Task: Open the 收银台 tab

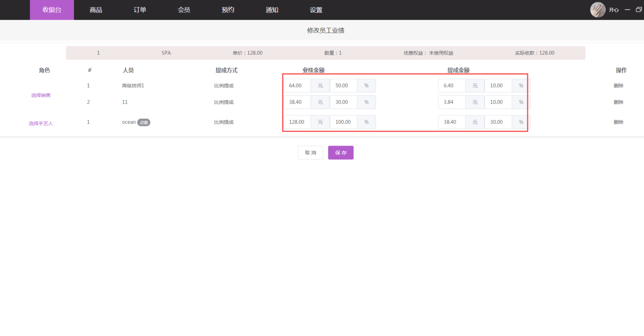Action: [52, 10]
